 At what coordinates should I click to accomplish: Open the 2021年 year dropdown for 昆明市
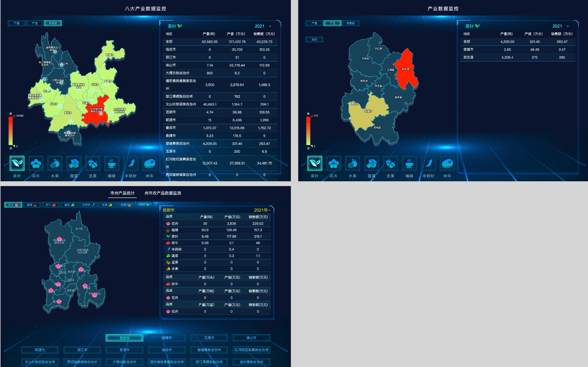pos(262,210)
